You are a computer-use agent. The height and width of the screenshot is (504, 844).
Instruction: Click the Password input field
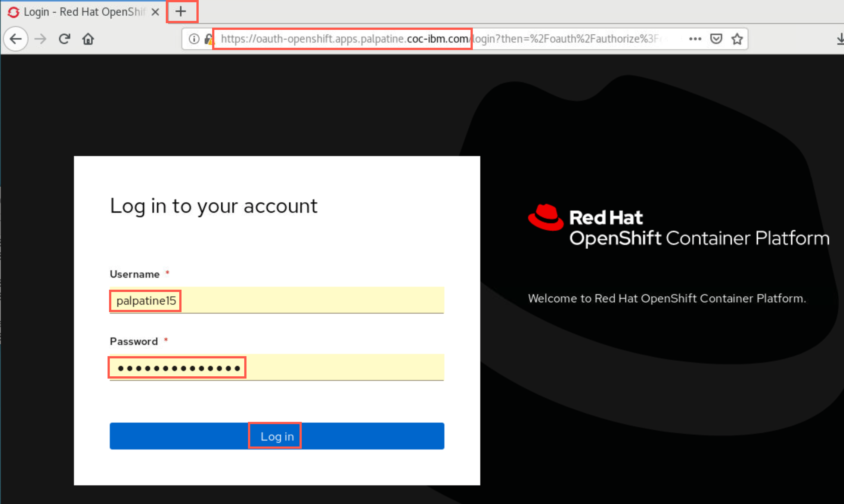point(277,367)
